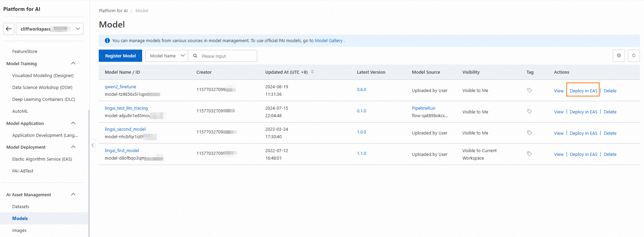The image size is (644, 237).
Task: Collapse the Model Training section
Action: pyautogui.click(x=73, y=63)
